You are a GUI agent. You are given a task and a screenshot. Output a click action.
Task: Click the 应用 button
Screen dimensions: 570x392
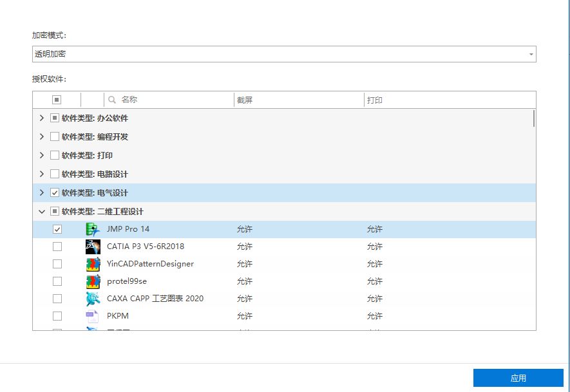click(518, 378)
